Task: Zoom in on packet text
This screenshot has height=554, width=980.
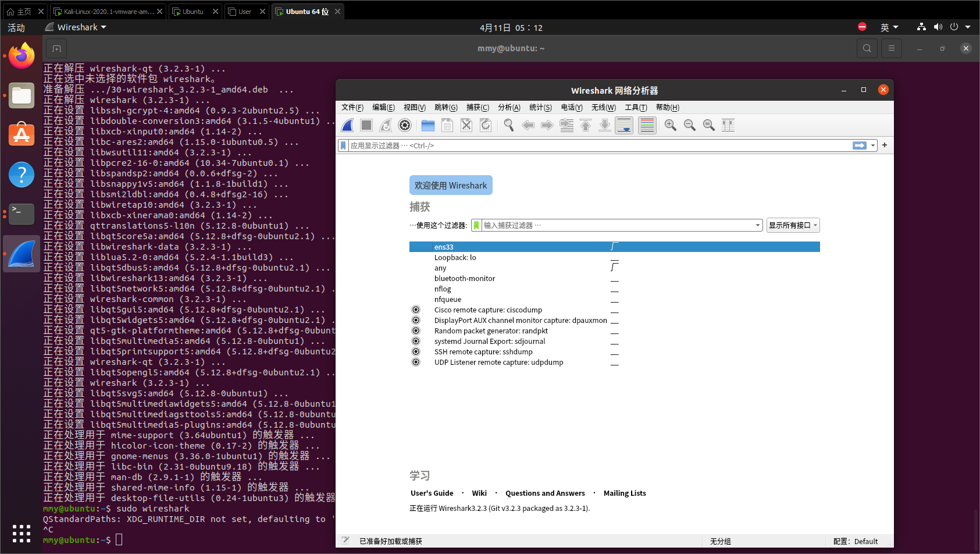Action: 671,125
